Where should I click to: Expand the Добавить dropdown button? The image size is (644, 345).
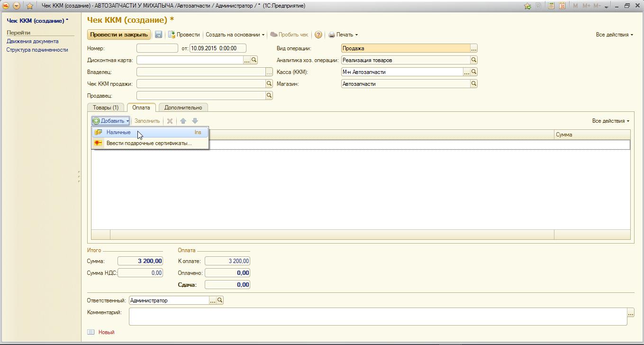click(x=111, y=121)
